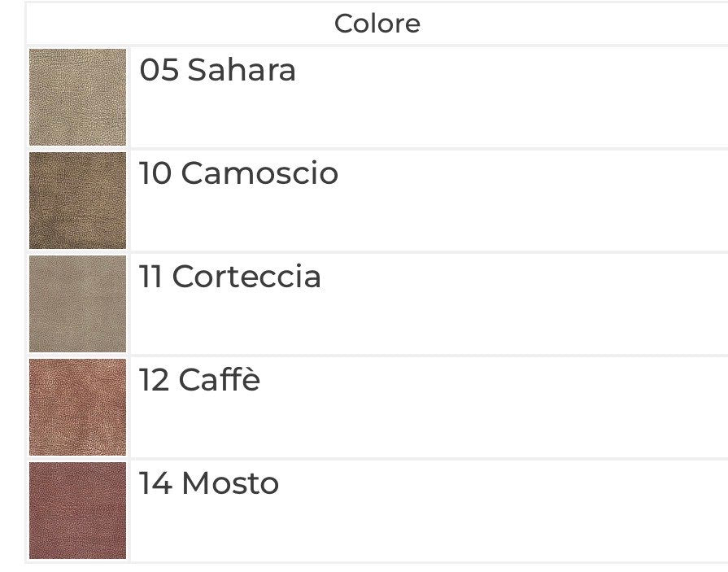Choose the 14 Mosto reddish swatch

click(x=77, y=510)
